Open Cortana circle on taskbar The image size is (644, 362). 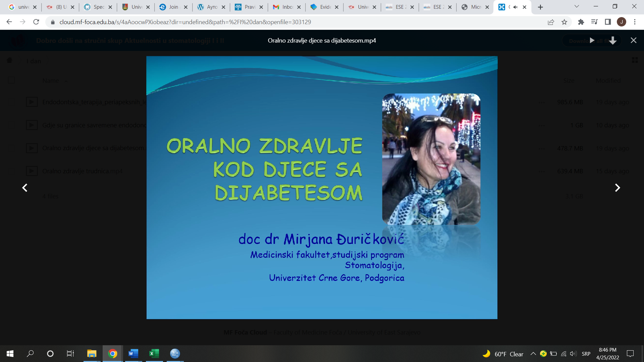click(50, 354)
